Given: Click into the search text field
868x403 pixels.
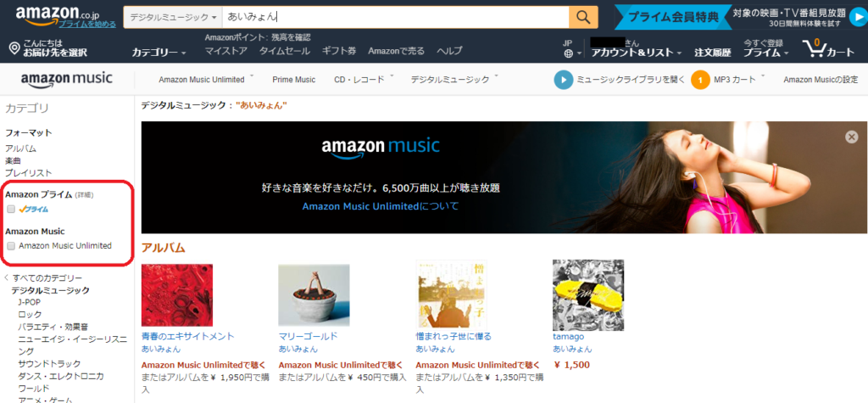Looking at the screenshot, I should [x=395, y=17].
